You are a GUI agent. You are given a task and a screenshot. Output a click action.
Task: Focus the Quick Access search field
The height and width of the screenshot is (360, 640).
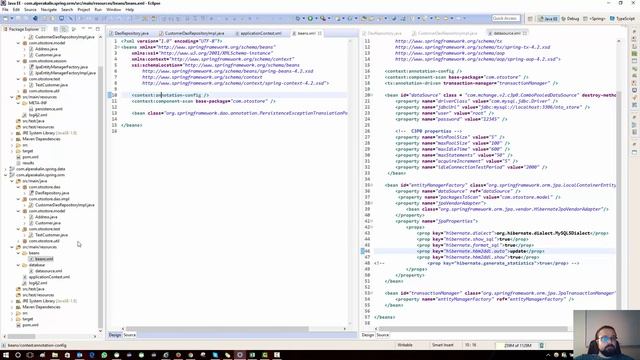pyautogui.click(x=506, y=18)
